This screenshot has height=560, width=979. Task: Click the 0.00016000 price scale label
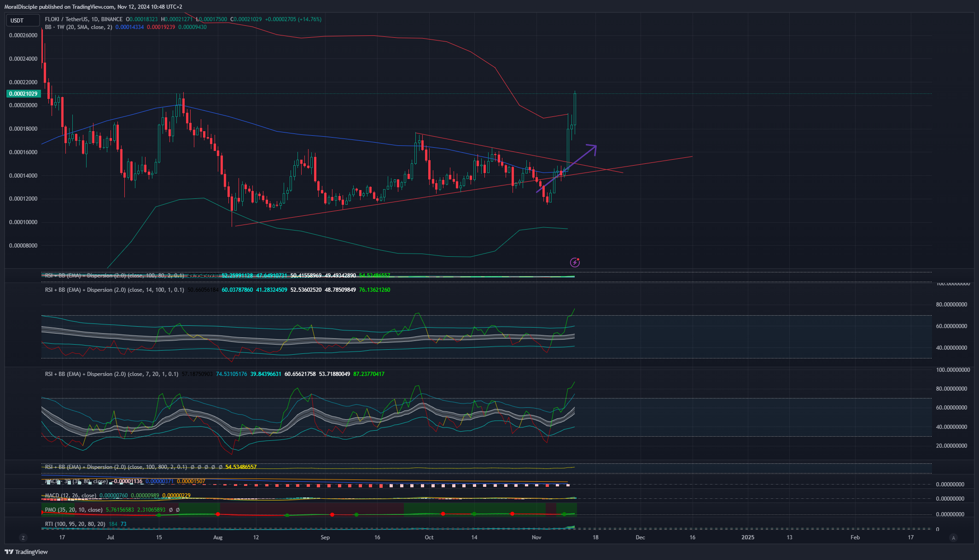pos(23,152)
